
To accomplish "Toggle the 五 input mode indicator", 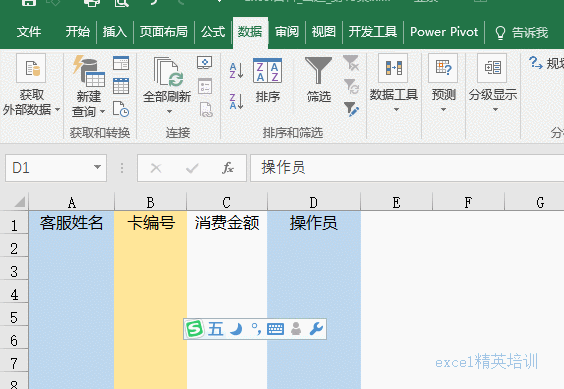I will (x=215, y=329).
